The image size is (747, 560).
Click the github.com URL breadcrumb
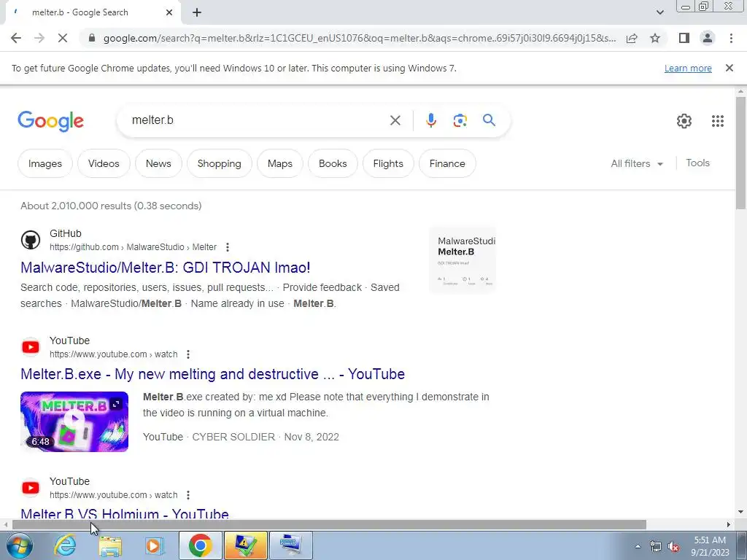click(x=133, y=247)
